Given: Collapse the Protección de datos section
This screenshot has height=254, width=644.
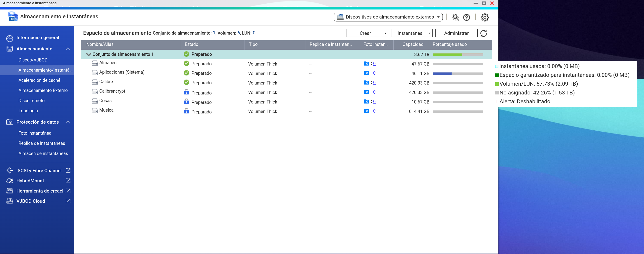Looking at the screenshot, I should (x=68, y=122).
